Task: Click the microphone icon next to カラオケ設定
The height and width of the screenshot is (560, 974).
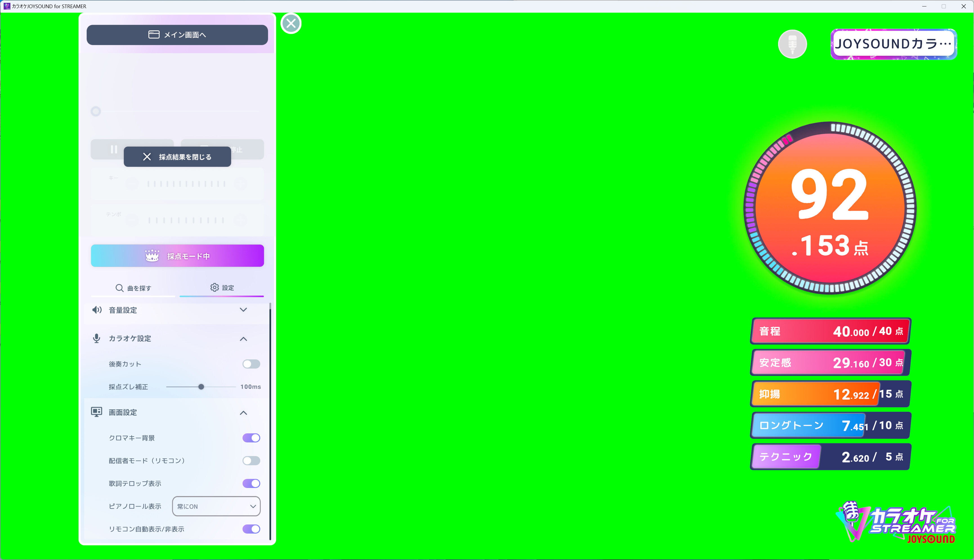Action: [97, 338]
